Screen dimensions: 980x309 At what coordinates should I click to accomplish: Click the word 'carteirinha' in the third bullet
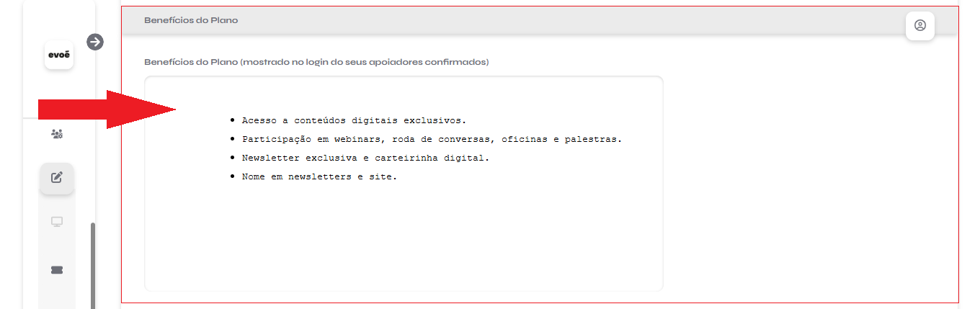pyautogui.click(x=406, y=158)
